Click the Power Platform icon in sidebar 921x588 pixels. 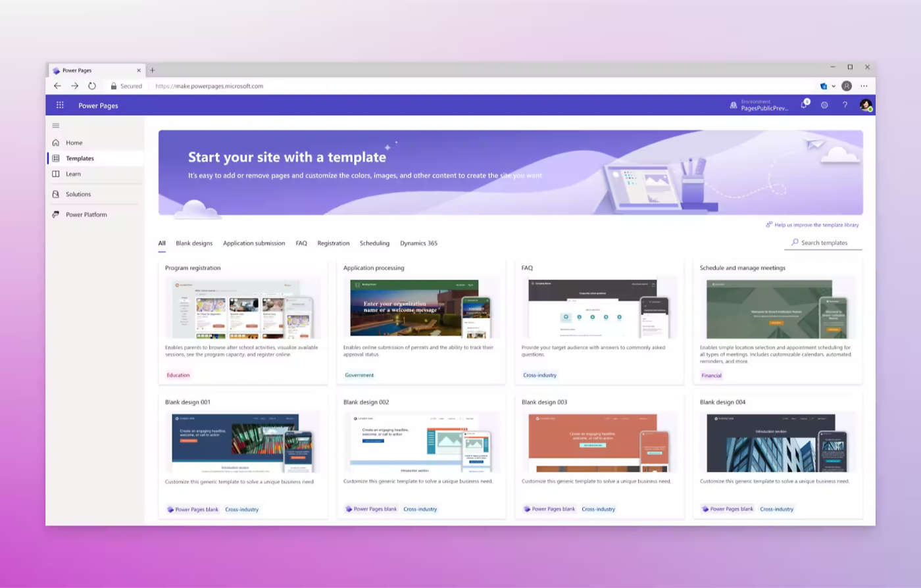[x=56, y=215]
